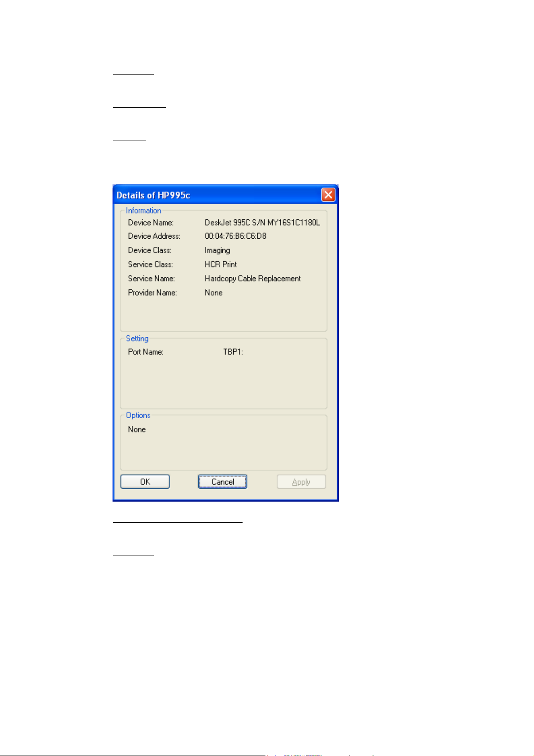Click the None entry under Options

137,429
